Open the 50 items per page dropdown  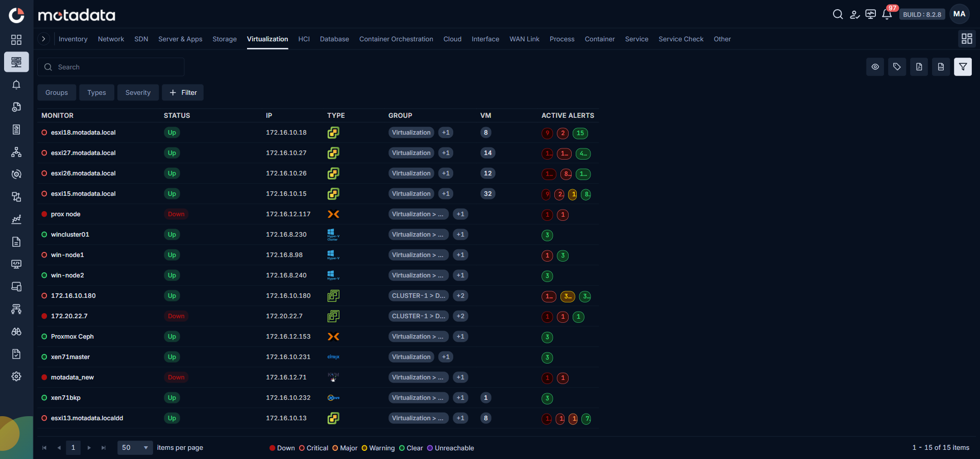click(135, 447)
